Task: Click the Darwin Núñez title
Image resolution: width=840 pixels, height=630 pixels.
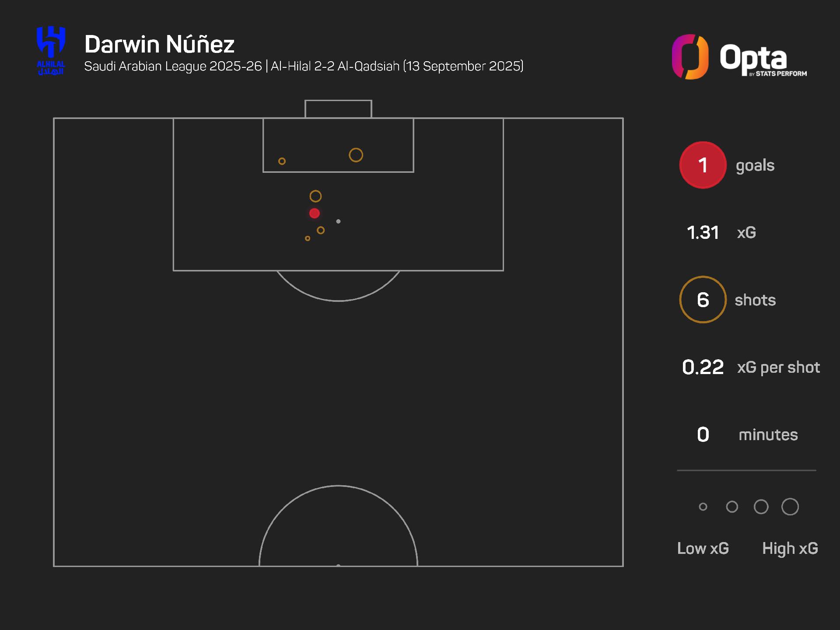Action: [159, 44]
